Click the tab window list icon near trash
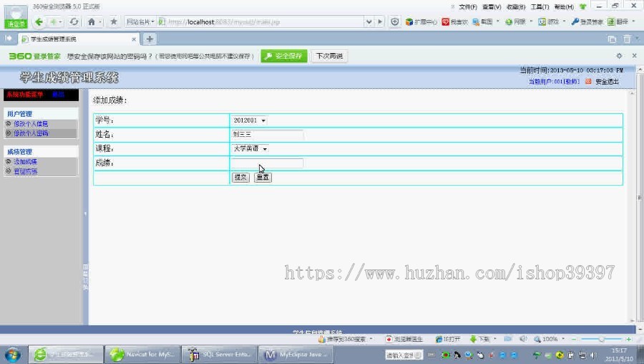 coord(612,39)
